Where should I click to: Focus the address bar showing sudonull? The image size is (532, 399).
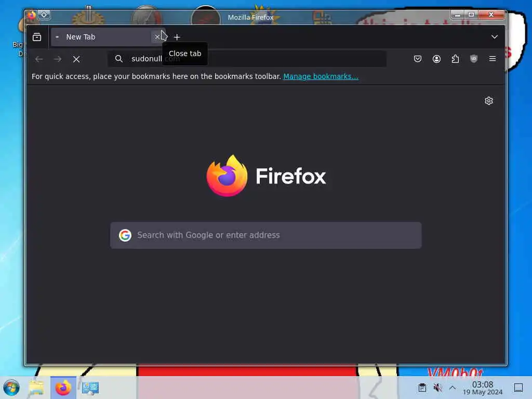coord(247,59)
